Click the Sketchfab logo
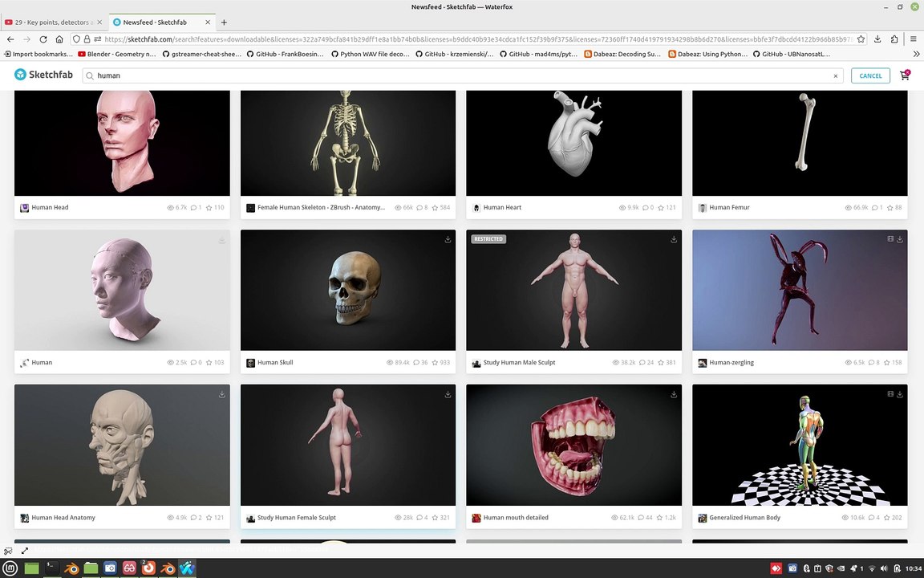This screenshot has height=578, width=924. pyautogui.click(x=43, y=75)
